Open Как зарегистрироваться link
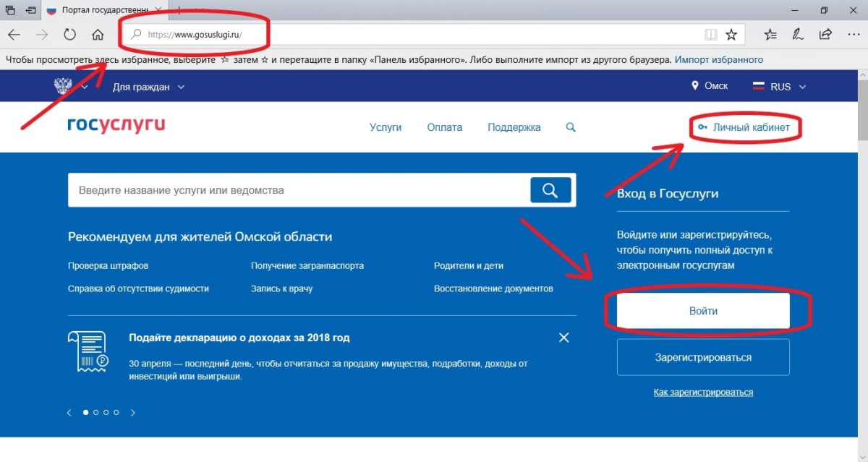Viewport: 868px width, 462px height. click(703, 393)
